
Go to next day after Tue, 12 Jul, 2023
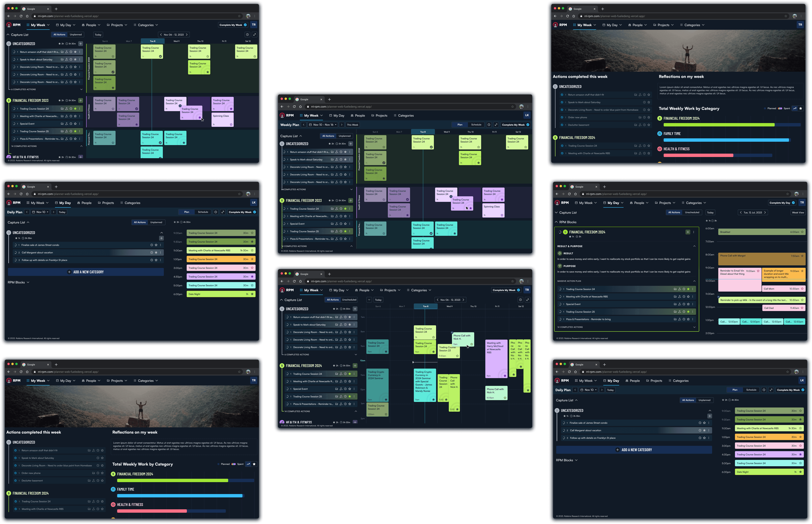click(x=765, y=213)
